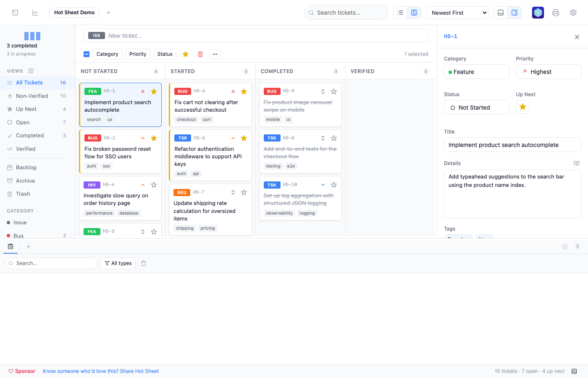Image resolution: width=588 pixels, height=378 pixels.
Task: Change priority chevron on HS-10 card
Action: 323,185
